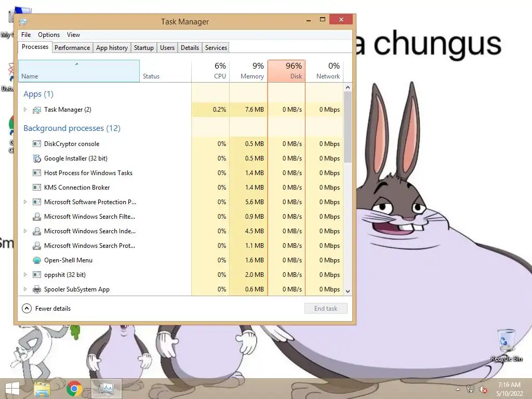Click the scrollbar down arrow
Screen dimensions: 532x399
(x=348, y=291)
